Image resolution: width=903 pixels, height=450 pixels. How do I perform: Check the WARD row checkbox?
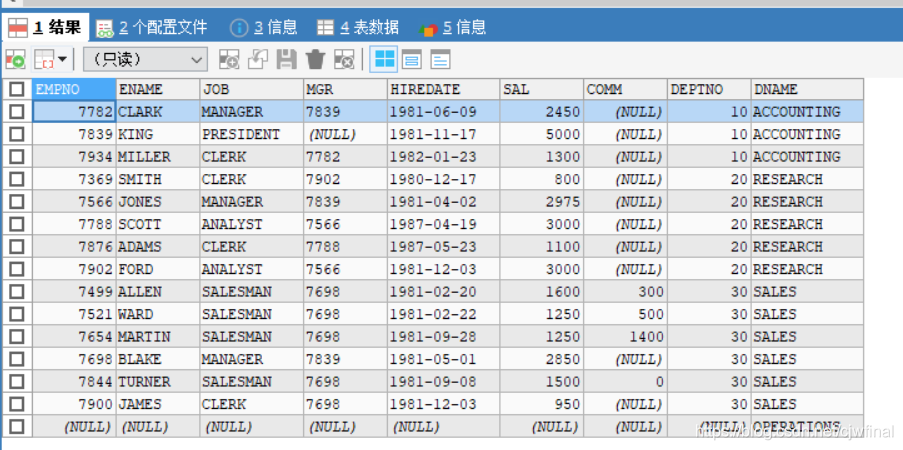(x=17, y=313)
